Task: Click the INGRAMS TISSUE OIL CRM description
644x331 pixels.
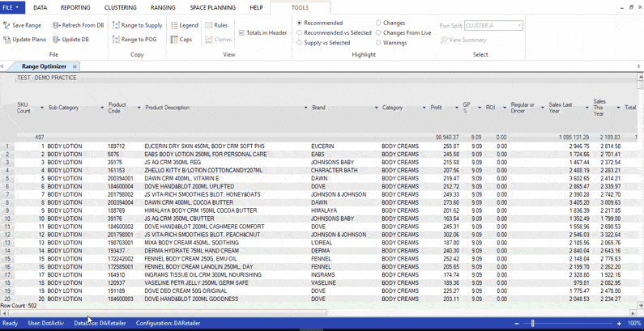Action: click(x=203, y=275)
